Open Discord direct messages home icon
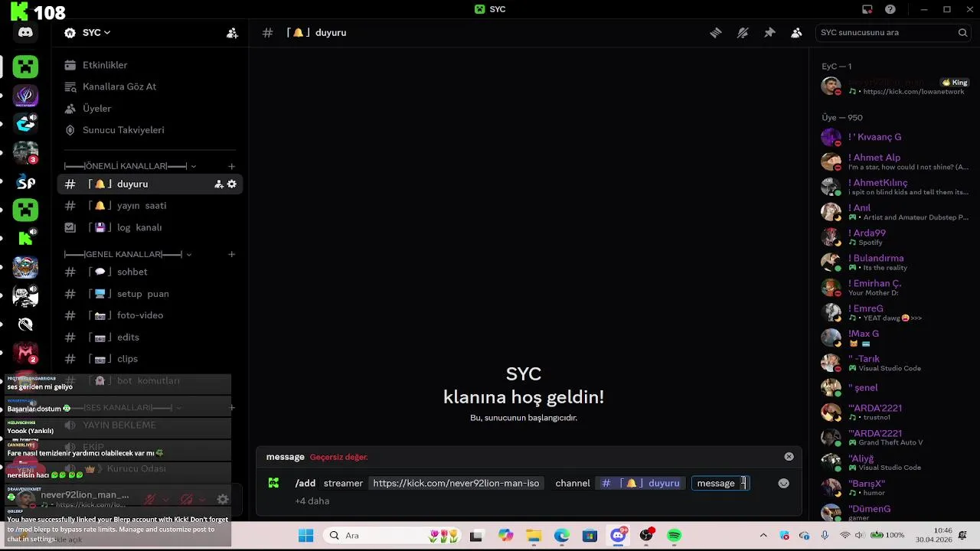The image size is (980, 551). [x=25, y=33]
